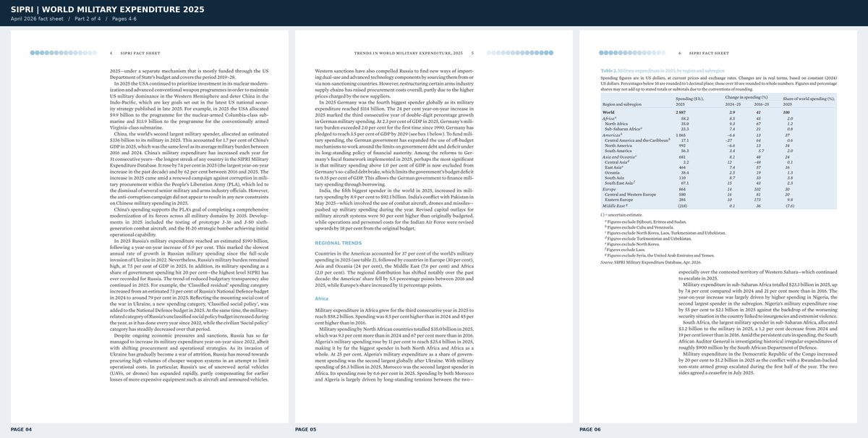Click the 'Share of world spending' column header
The image size is (868, 438).
pyautogui.click(x=809, y=100)
